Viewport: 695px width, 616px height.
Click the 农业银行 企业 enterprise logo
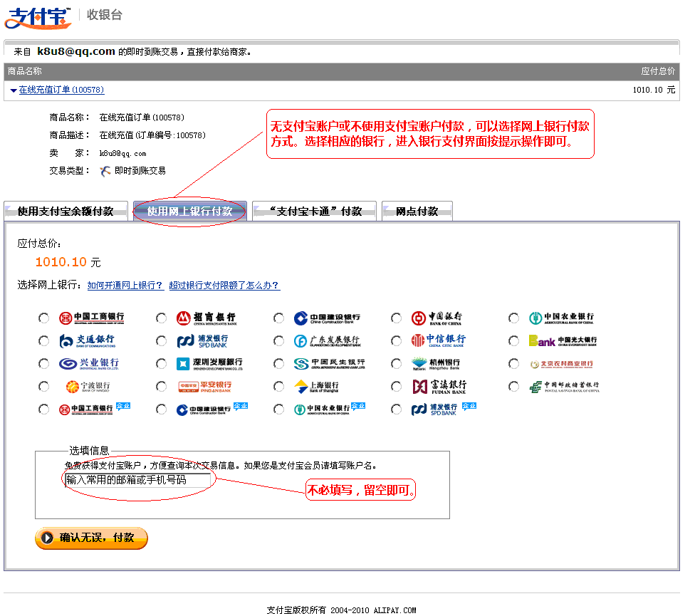point(330,409)
